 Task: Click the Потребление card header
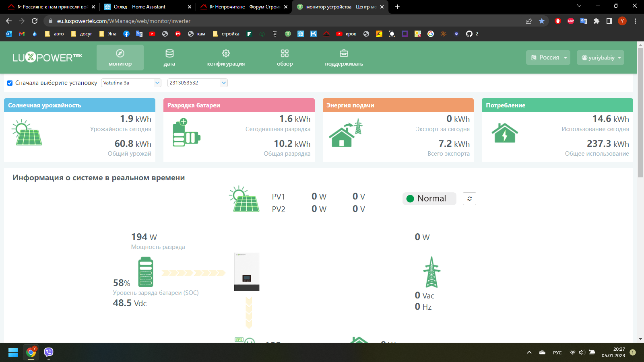pos(557,105)
